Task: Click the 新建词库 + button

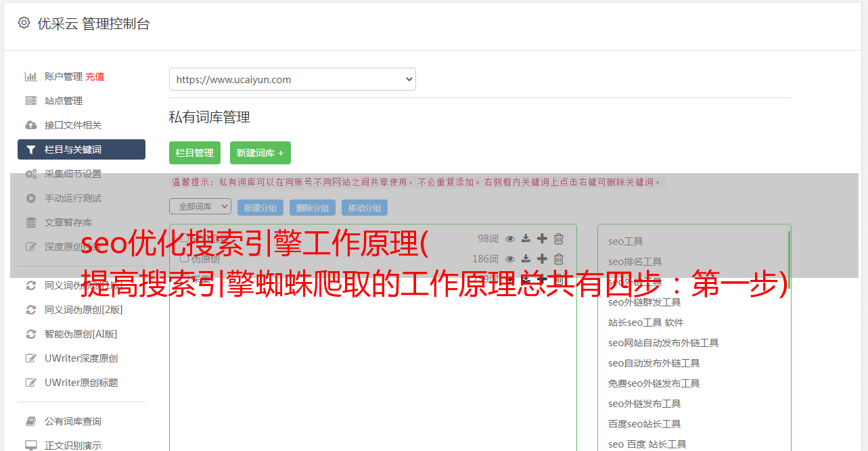Action: pyautogui.click(x=260, y=153)
